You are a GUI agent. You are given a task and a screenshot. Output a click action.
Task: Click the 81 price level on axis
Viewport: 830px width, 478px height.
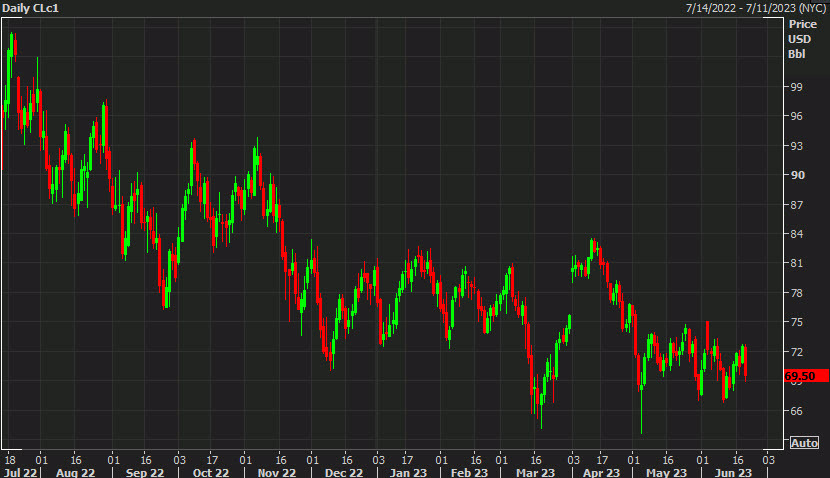click(796, 263)
